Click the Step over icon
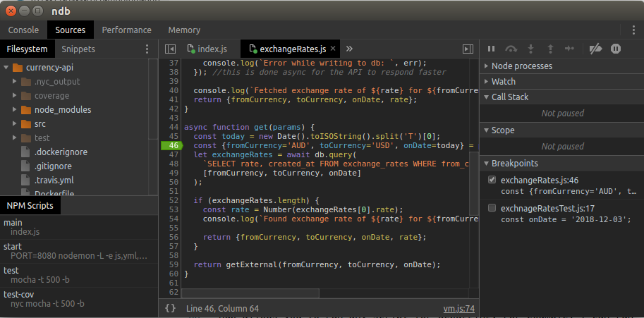Image resolution: width=644 pixels, height=318 pixels. point(511,49)
